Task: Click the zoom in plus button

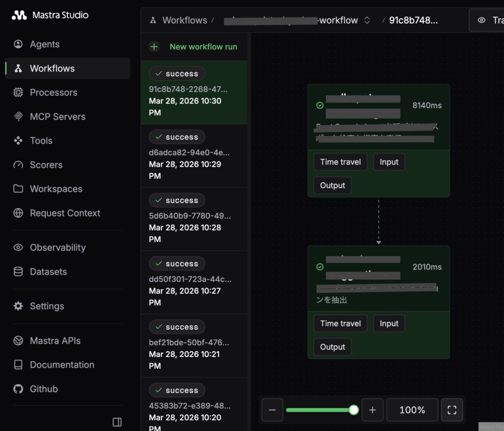Action: (x=373, y=410)
